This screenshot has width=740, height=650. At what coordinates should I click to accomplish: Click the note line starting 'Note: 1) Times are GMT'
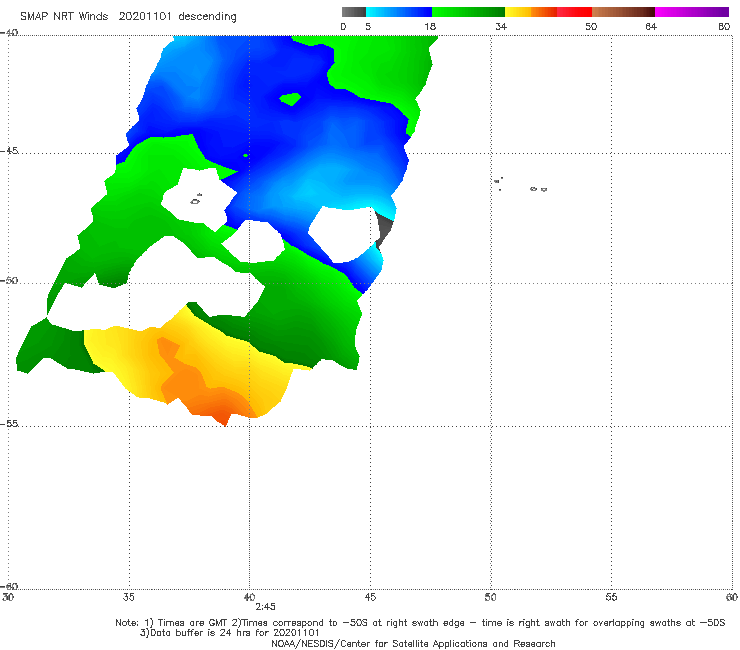[420, 623]
